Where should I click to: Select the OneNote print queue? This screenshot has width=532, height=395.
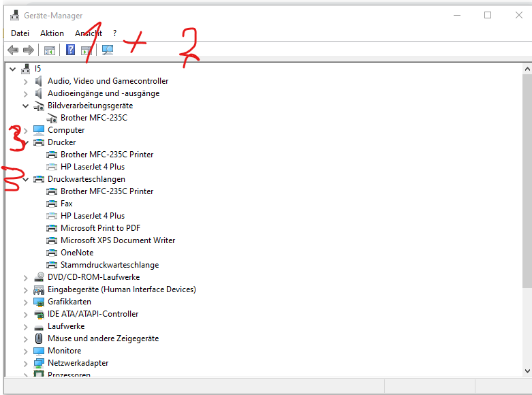[x=77, y=253]
